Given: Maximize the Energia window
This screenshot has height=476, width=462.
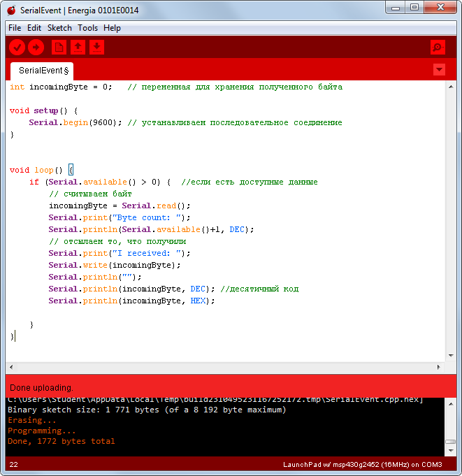Looking at the screenshot, I should click(414, 7).
